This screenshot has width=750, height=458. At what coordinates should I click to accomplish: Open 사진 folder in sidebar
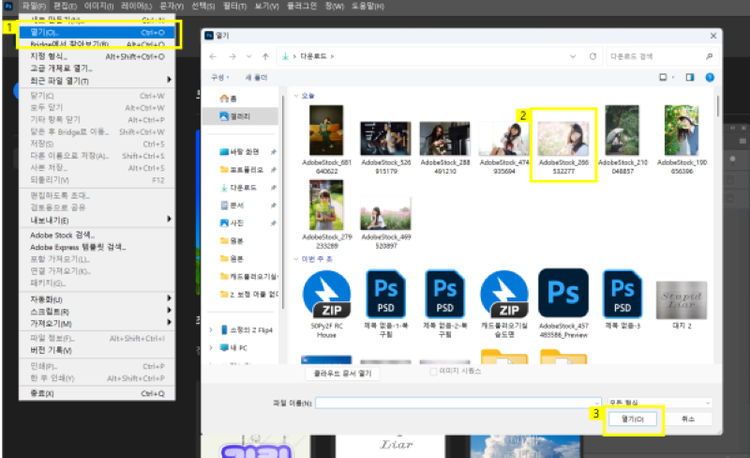pyautogui.click(x=232, y=223)
